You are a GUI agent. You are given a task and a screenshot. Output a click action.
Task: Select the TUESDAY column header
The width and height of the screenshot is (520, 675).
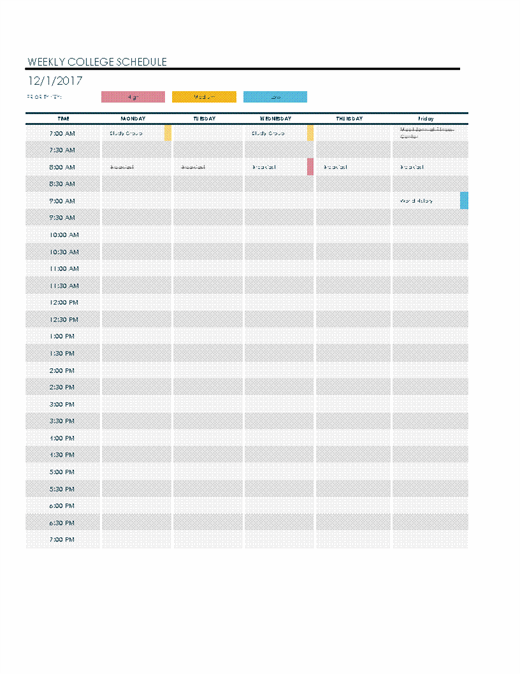(204, 118)
